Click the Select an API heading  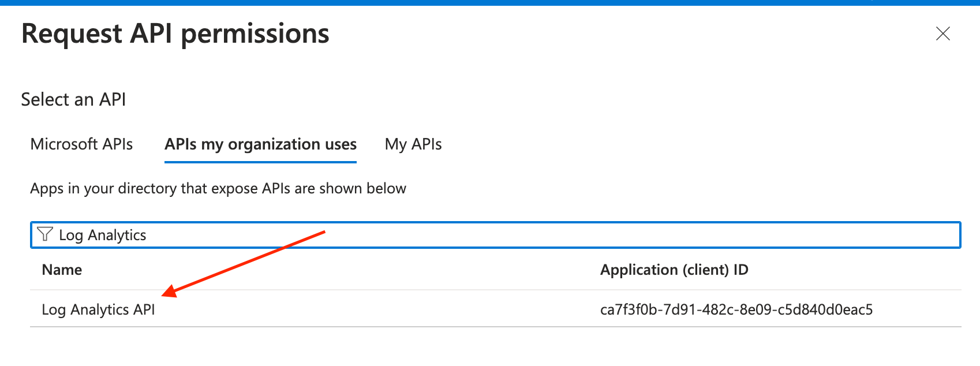[x=73, y=99]
